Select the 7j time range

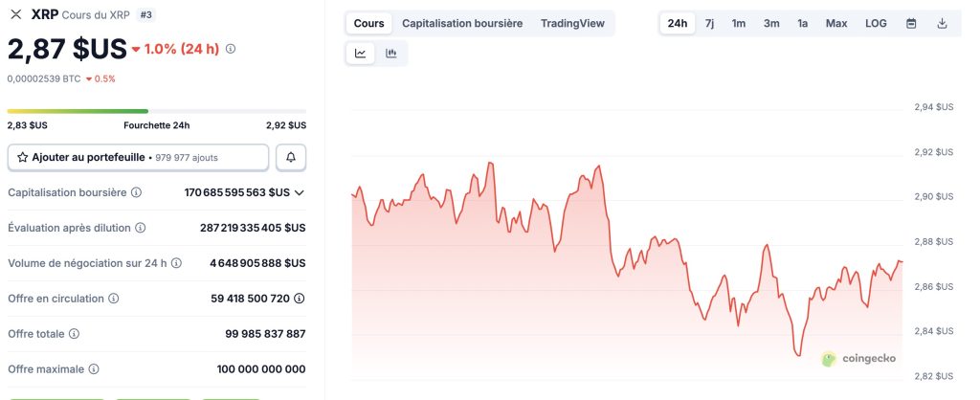coord(709,23)
